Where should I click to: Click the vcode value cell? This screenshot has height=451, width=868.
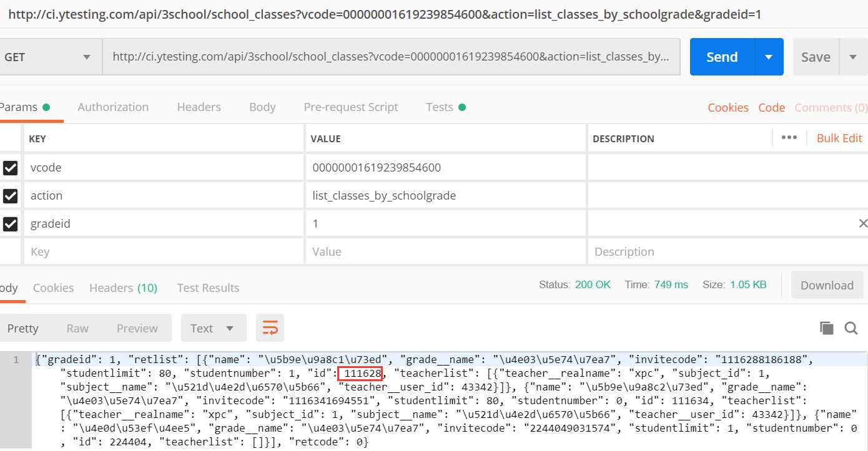[x=446, y=168]
